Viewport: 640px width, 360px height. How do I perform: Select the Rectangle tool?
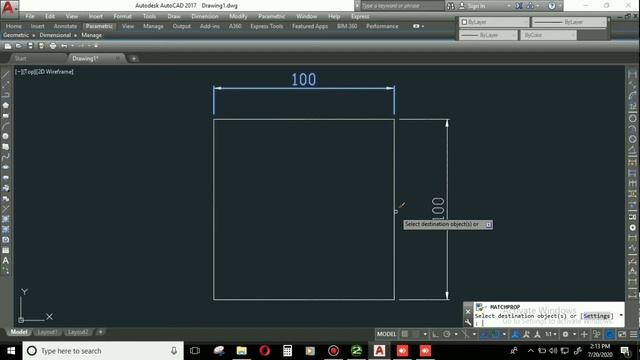point(5,116)
